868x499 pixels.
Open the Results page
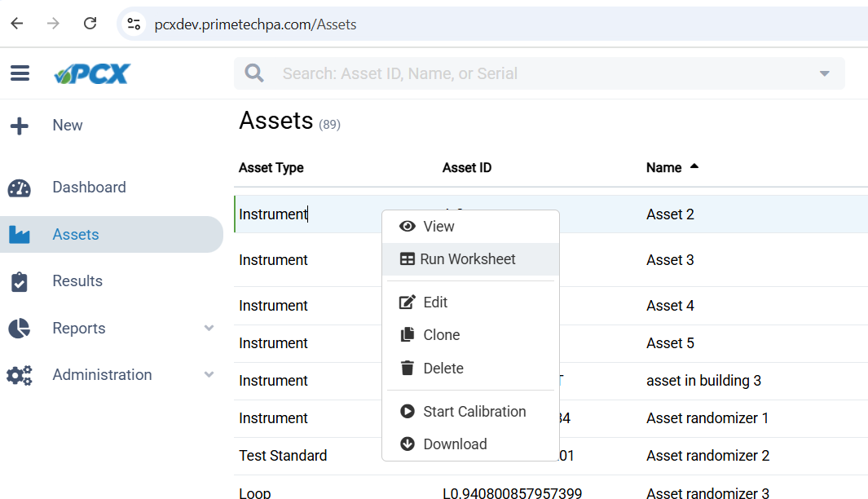77,280
